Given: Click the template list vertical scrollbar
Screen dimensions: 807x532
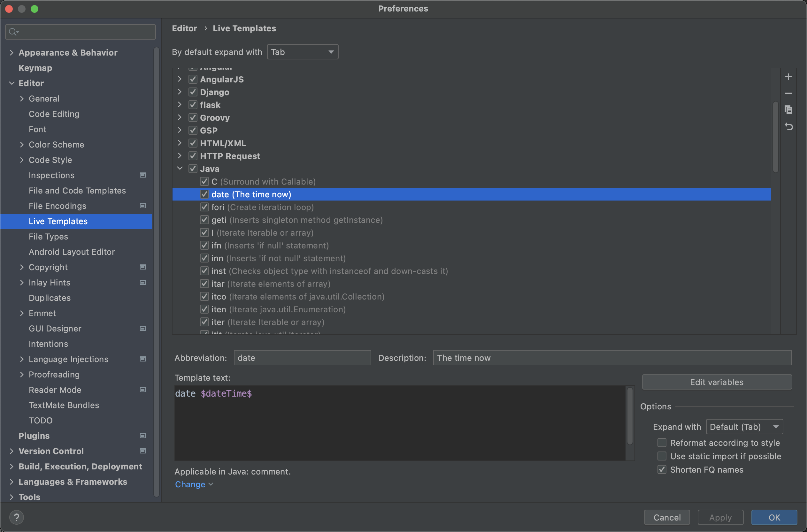Looking at the screenshot, I should pos(775,136).
